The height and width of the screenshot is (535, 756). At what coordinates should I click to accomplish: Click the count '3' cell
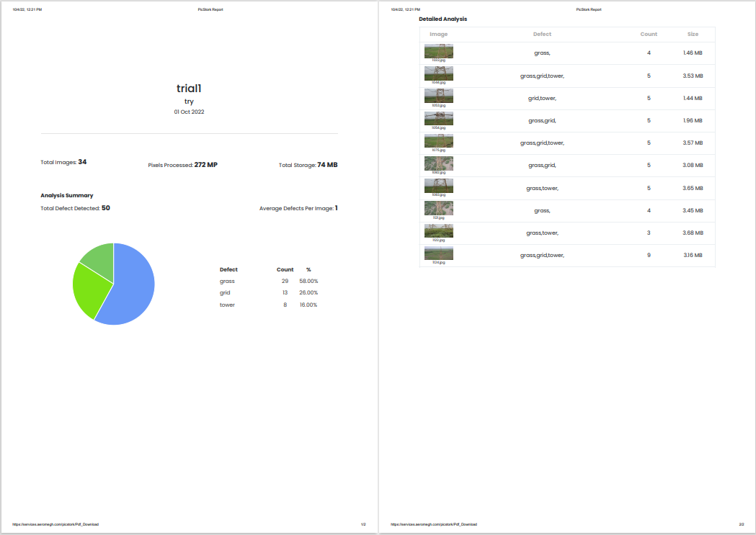[649, 233]
